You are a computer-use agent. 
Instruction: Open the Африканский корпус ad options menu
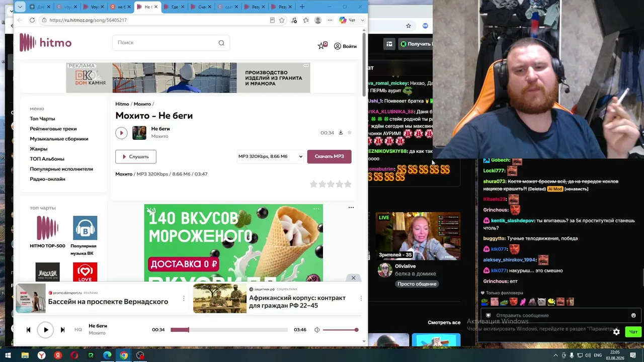coord(361,298)
